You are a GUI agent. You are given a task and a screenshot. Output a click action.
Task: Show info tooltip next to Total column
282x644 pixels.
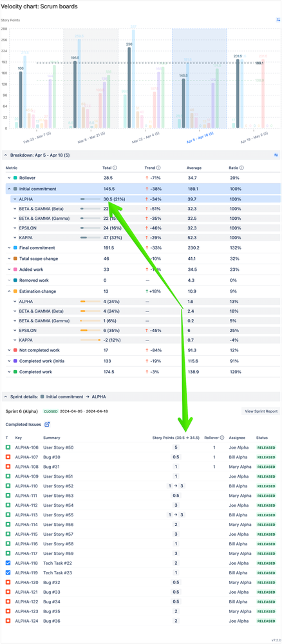(115, 168)
